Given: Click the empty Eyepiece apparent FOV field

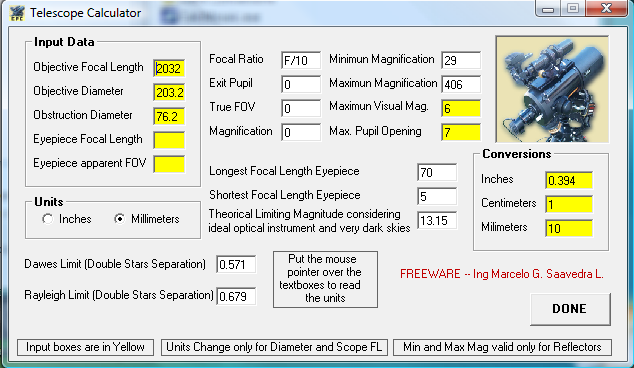Looking at the screenshot, I should 169,164.
